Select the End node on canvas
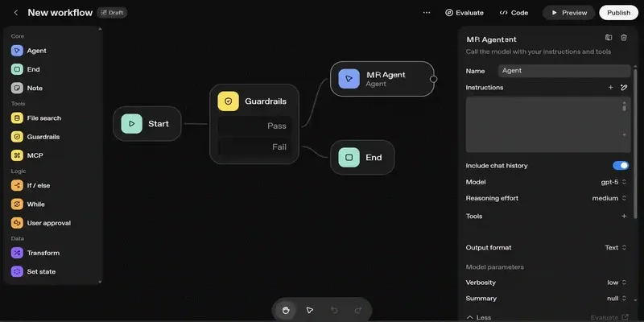 pyautogui.click(x=362, y=157)
